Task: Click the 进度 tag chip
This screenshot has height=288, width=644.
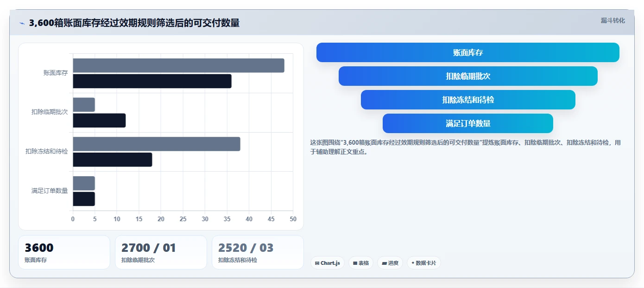Action: coord(390,263)
